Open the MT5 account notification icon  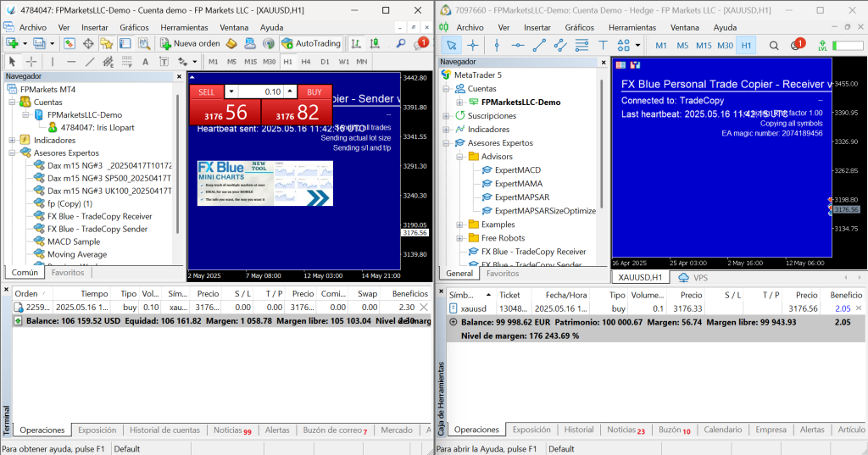pyautogui.click(x=797, y=45)
